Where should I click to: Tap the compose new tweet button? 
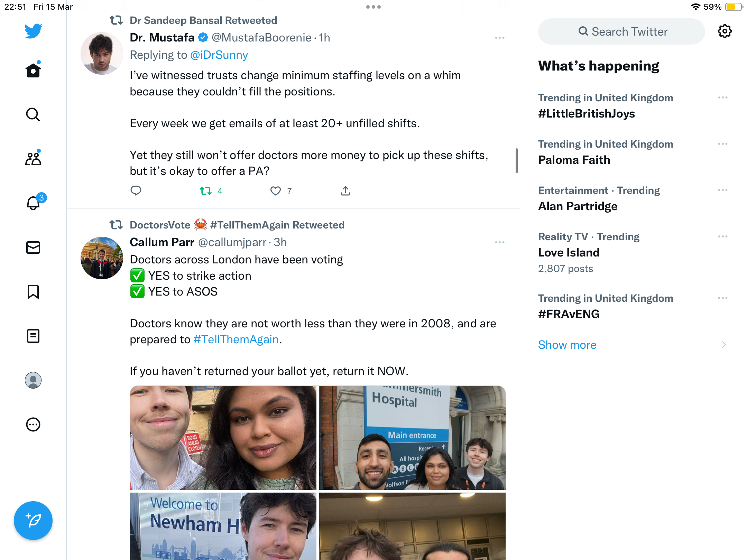tap(33, 521)
